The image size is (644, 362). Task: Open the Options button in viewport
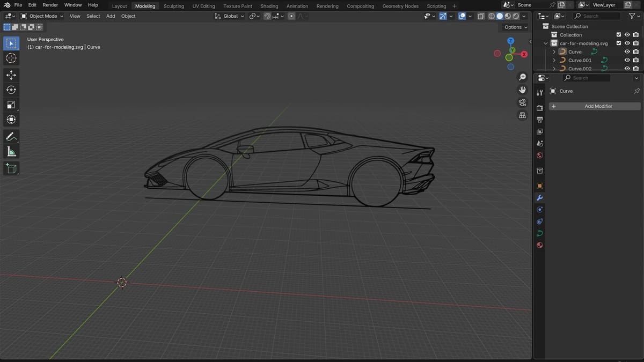(515, 27)
